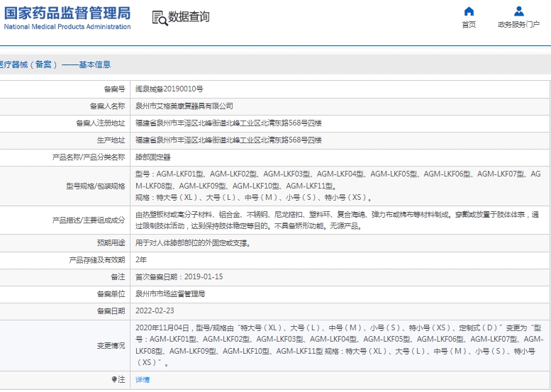
Task: Select the shelf life value 2年
Action: 141,259
